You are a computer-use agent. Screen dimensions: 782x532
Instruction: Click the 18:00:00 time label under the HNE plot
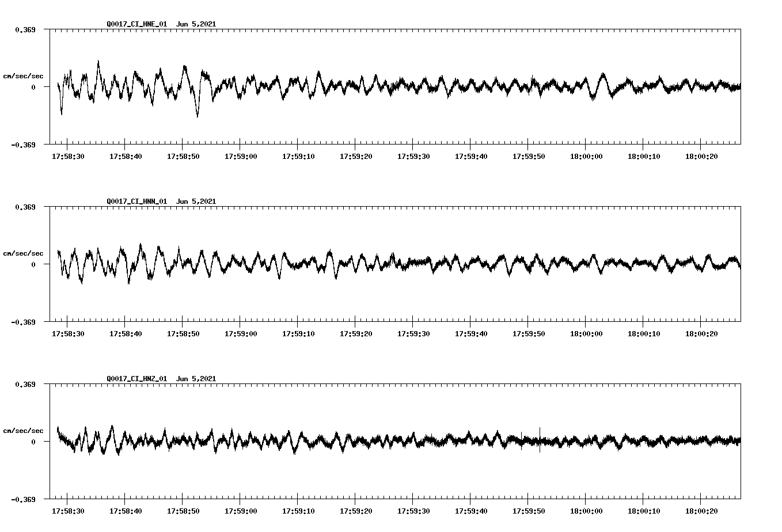coord(586,157)
